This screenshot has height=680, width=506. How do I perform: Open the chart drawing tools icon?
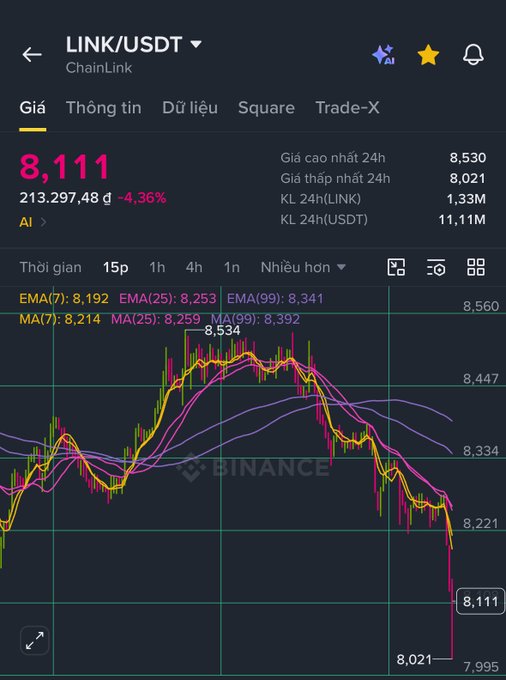coord(396,267)
